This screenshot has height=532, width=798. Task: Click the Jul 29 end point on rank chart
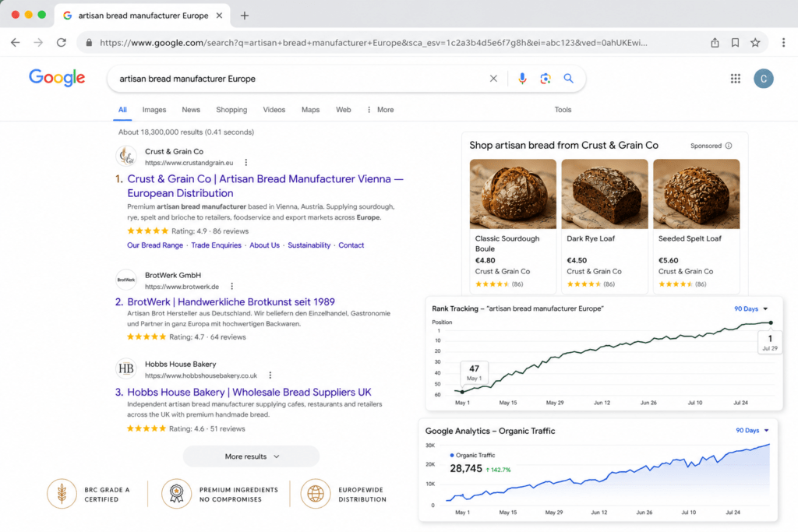pyautogui.click(x=771, y=322)
